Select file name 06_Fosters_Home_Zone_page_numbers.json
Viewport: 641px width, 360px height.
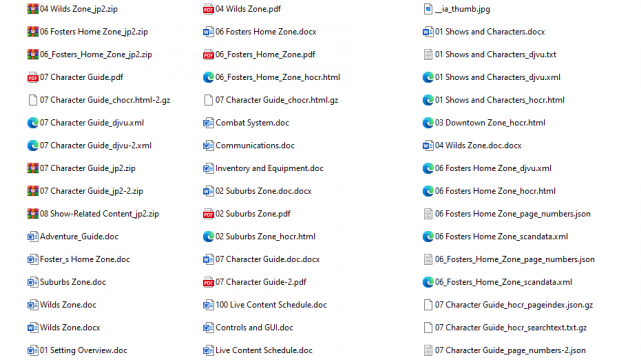coord(515,259)
